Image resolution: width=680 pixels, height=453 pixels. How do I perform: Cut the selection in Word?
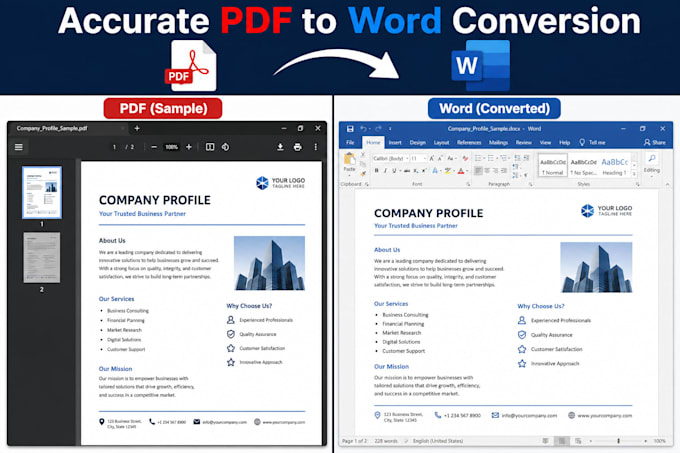click(x=363, y=155)
